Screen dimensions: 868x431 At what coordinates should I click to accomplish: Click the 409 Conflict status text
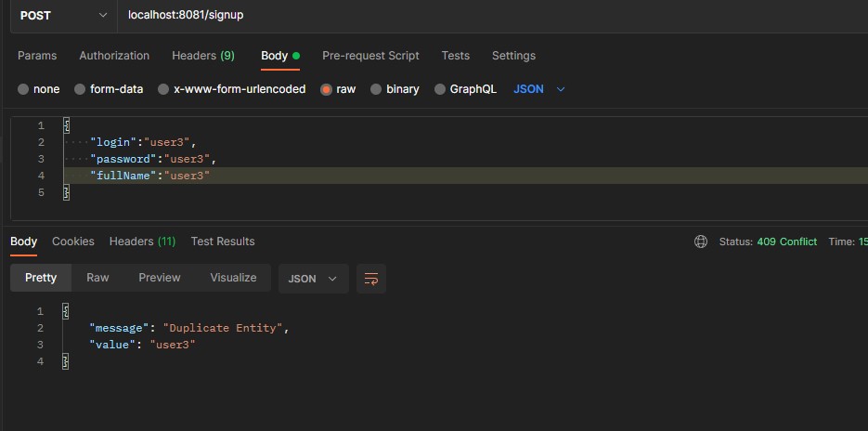tap(786, 242)
